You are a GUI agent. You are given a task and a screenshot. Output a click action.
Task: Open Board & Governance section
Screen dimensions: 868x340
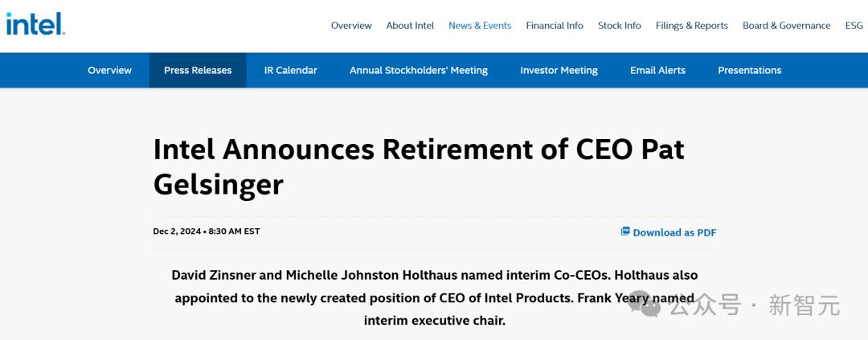pos(786,26)
